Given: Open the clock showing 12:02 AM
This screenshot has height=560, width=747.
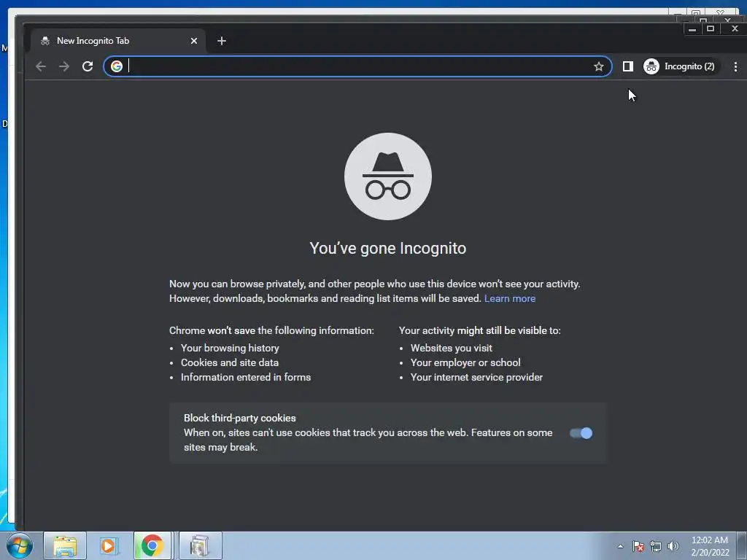Looking at the screenshot, I should click(x=710, y=546).
